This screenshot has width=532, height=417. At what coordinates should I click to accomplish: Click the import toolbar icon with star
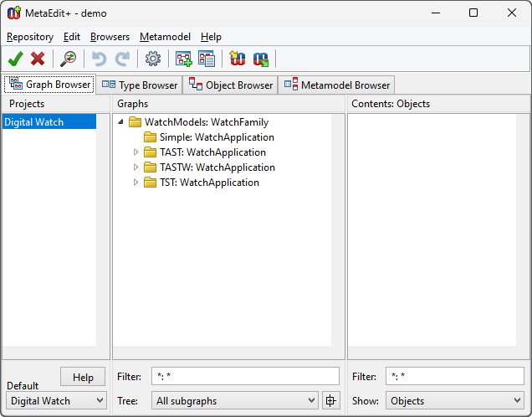point(238,59)
